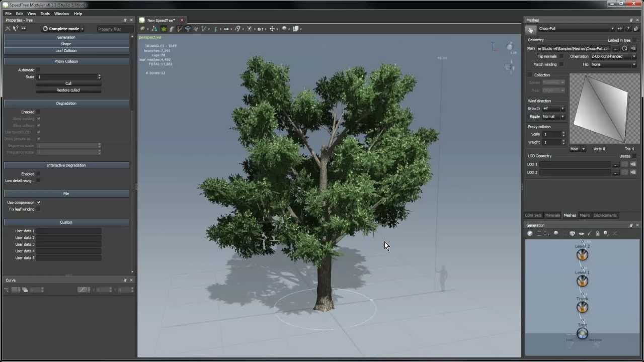This screenshot has width=644, height=362.
Task: Open the Cross-Foil mesh selector dropdown
Action: 576,29
